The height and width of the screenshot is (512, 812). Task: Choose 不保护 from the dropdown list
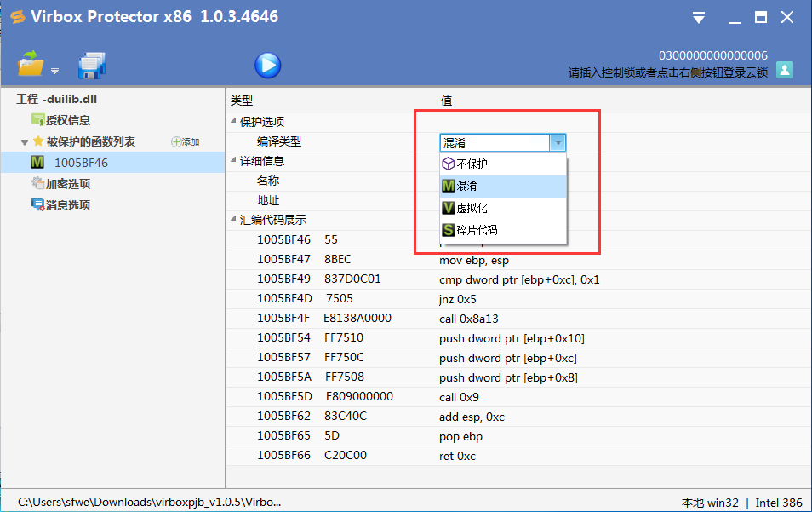tap(503, 164)
